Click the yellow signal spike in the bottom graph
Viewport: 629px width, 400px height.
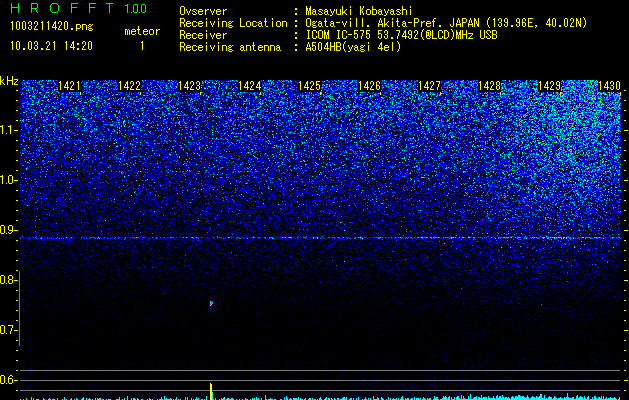[211, 391]
